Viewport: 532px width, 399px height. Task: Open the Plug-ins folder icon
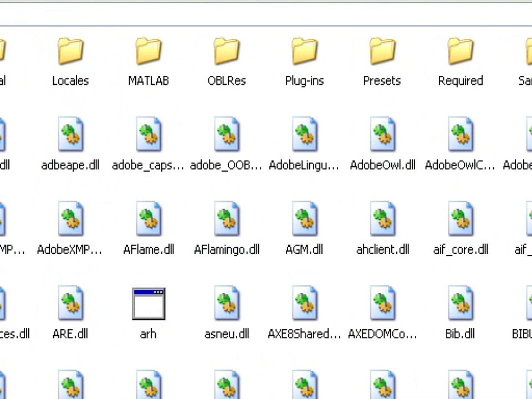pyautogui.click(x=305, y=51)
